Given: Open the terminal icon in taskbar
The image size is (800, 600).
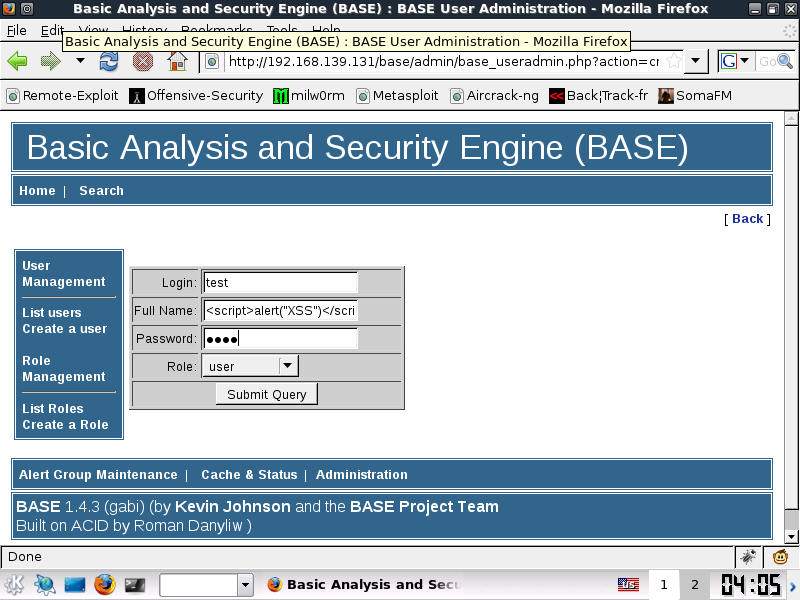Looking at the screenshot, I should [135, 585].
